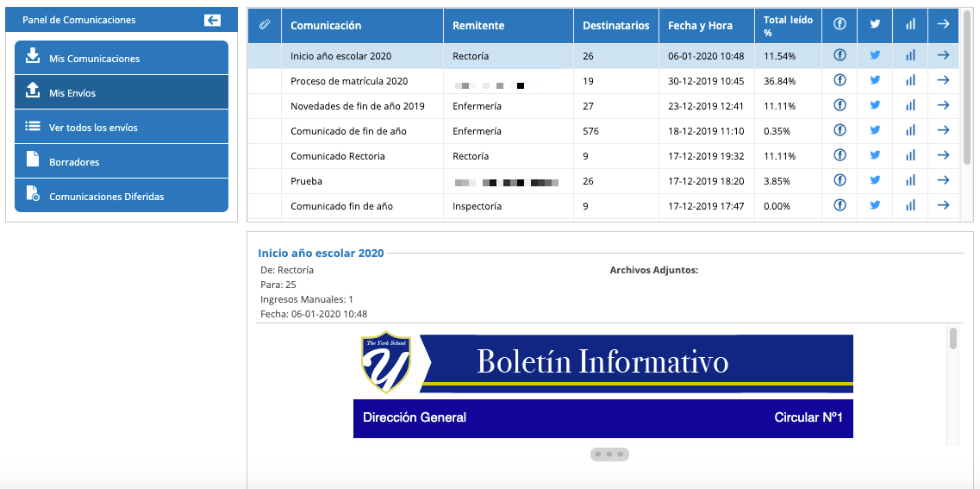Share Comunicado de fin de año on Facebook
980x489 pixels.
tap(840, 130)
